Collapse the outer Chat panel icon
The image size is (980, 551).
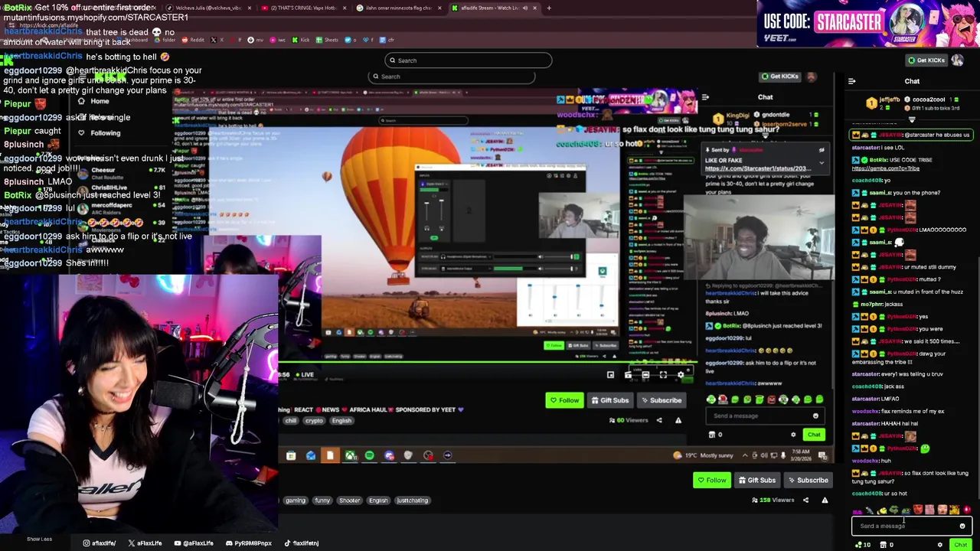click(852, 81)
